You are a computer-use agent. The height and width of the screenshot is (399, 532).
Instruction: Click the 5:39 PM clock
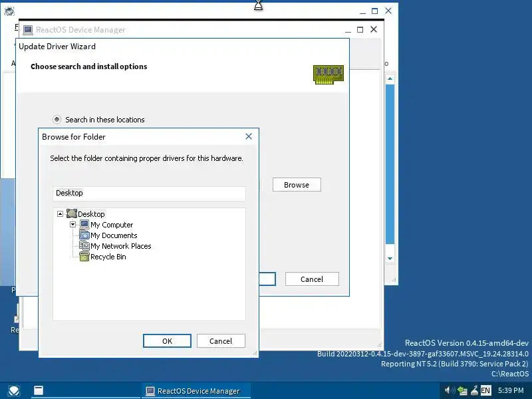point(511,390)
